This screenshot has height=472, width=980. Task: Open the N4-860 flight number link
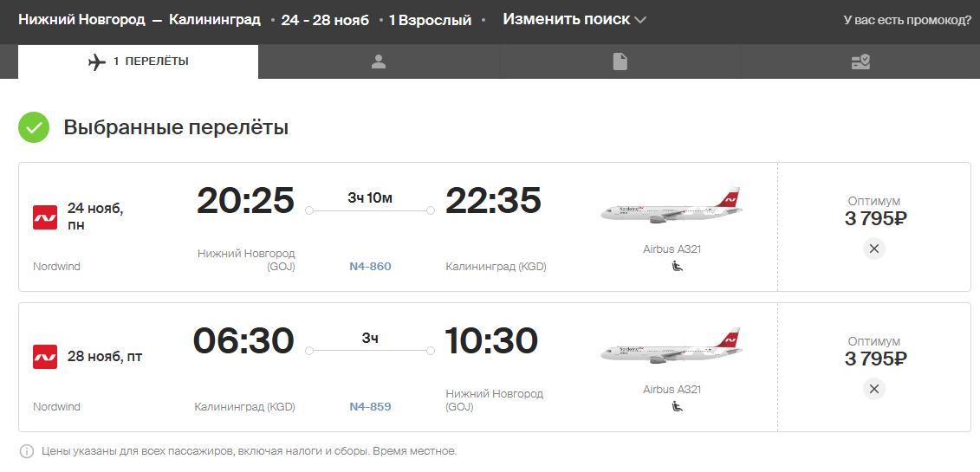[370, 267]
